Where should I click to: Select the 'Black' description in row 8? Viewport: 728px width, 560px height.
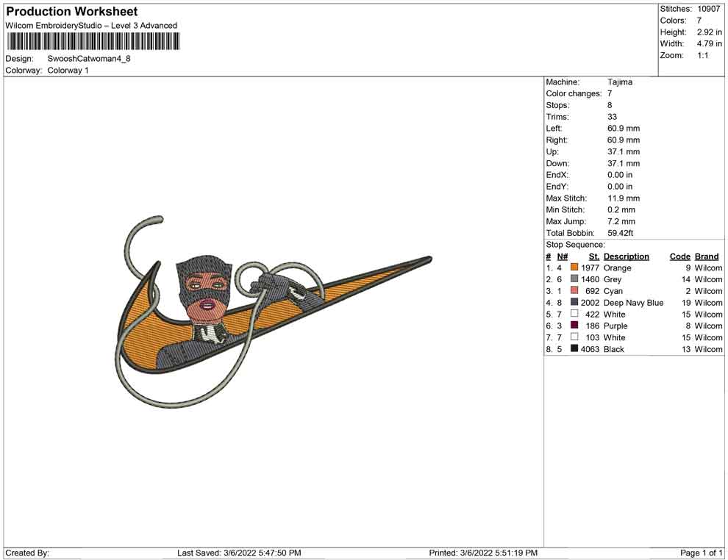point(614,349)
